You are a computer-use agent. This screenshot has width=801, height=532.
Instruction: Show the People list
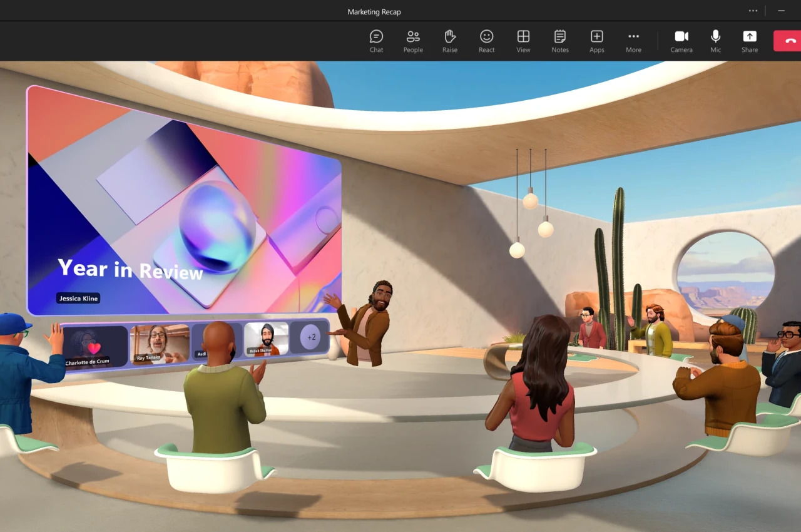tap(413, 41)
